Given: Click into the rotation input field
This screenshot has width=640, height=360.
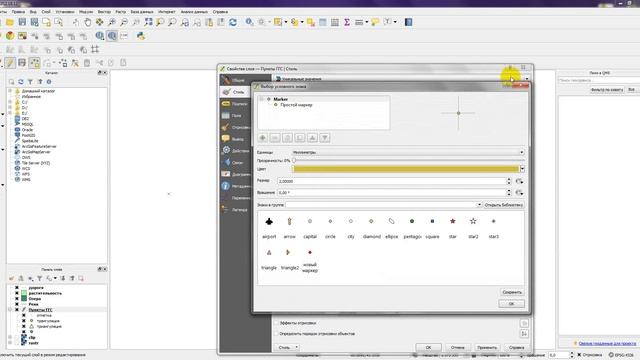Looking at the screenshot, I should (392, 192).
